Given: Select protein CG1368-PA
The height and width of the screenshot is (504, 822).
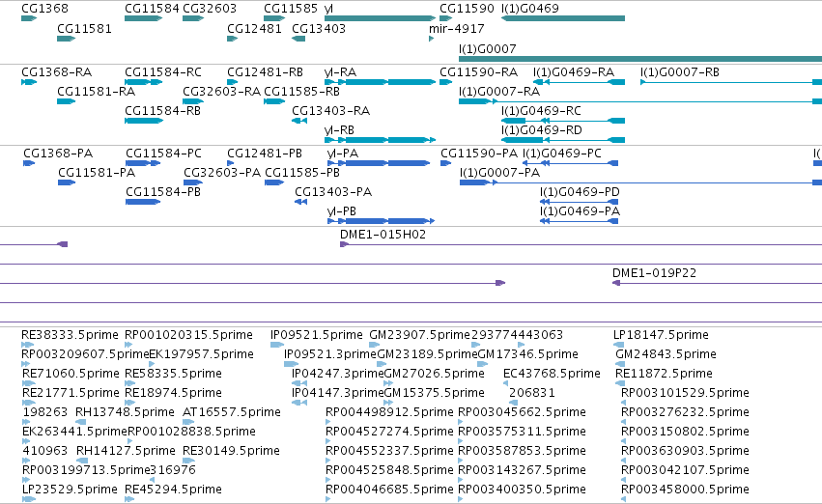Looking at the screenshot, I should tap(29, 163).
